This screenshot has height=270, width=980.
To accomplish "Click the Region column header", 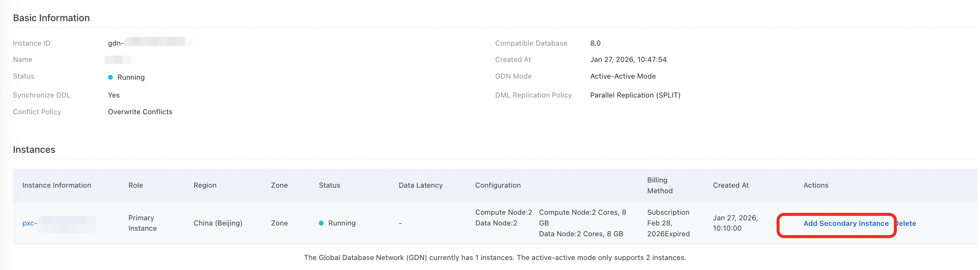I will (205, 185).
